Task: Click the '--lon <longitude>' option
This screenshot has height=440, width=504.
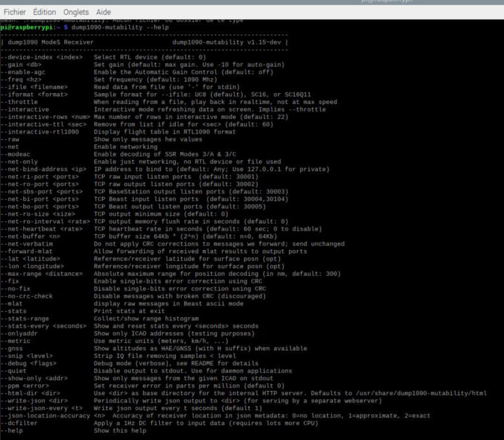Action: (32, 266)
